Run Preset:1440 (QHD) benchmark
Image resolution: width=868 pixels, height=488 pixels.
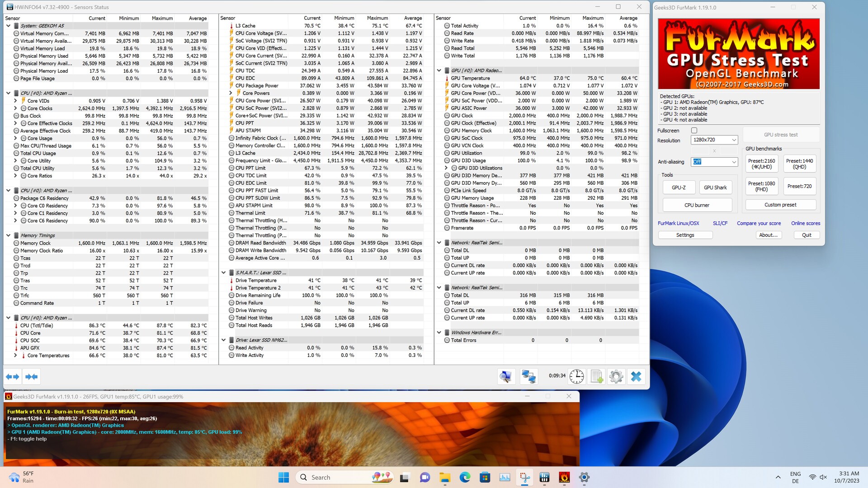(799, 164)
